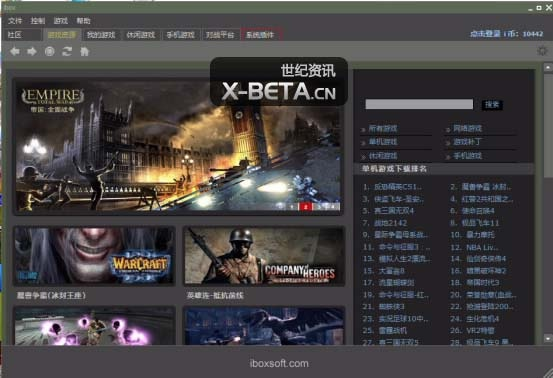Go back with the left arrow icon
This screenshot has height=378, width=553.
point(15,51)
